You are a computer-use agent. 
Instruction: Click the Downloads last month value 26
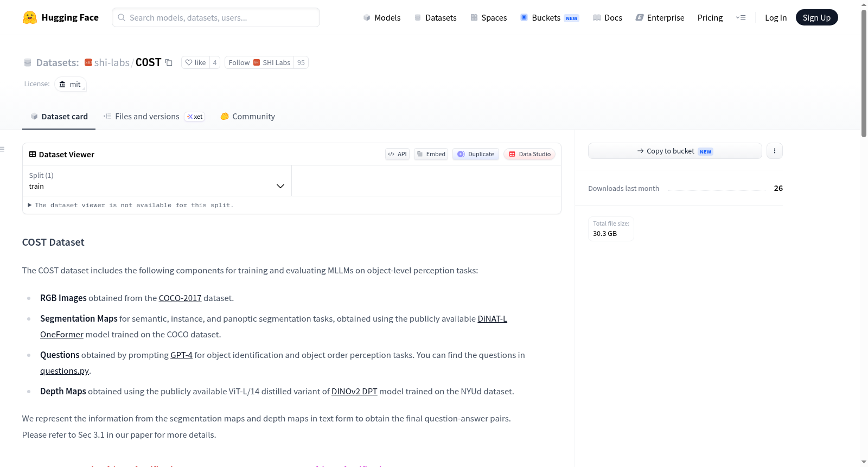[x=778, y=188]
